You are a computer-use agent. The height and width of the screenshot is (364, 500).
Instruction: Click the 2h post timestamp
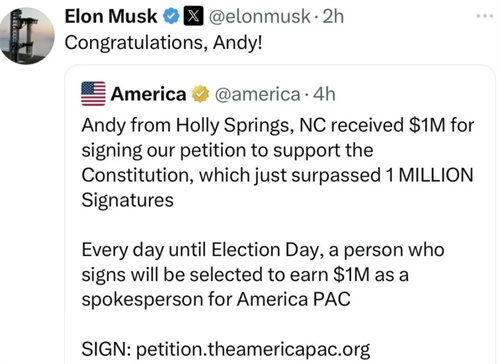[x=333, y=17]
